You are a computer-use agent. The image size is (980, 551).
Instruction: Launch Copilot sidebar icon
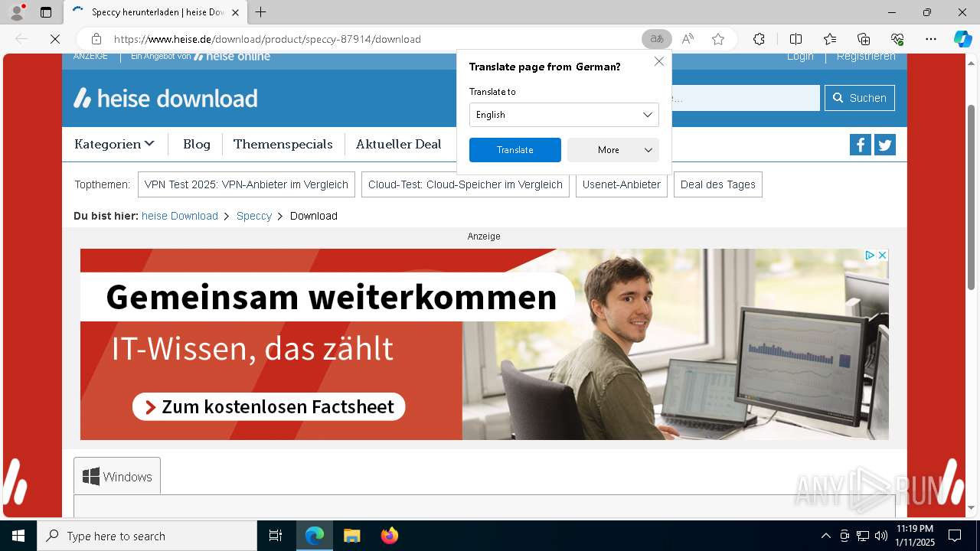click(962, 39)
